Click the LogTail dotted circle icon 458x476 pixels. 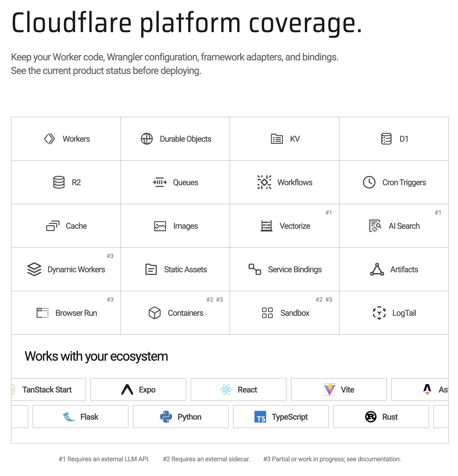[x=379, y=313]
